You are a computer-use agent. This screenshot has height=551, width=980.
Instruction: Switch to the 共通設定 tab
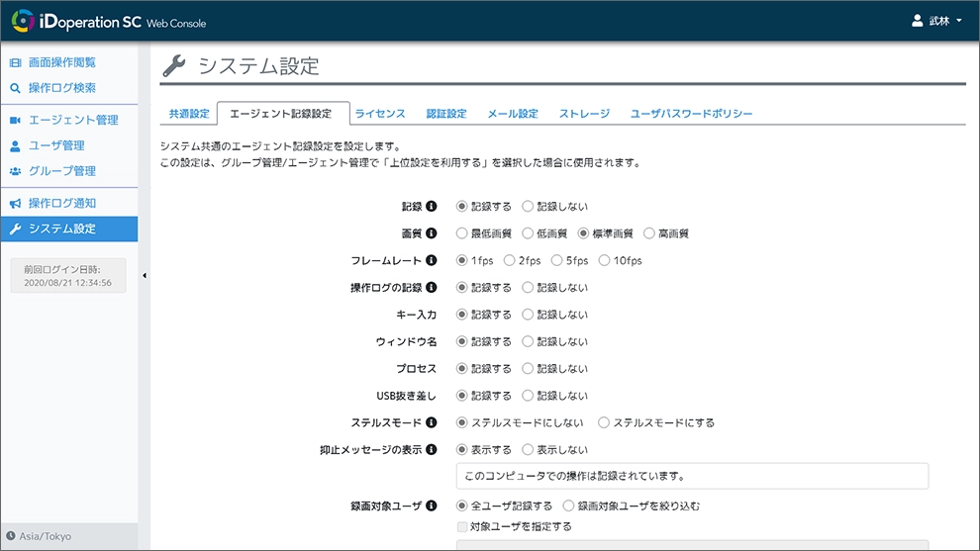[189, 114]
